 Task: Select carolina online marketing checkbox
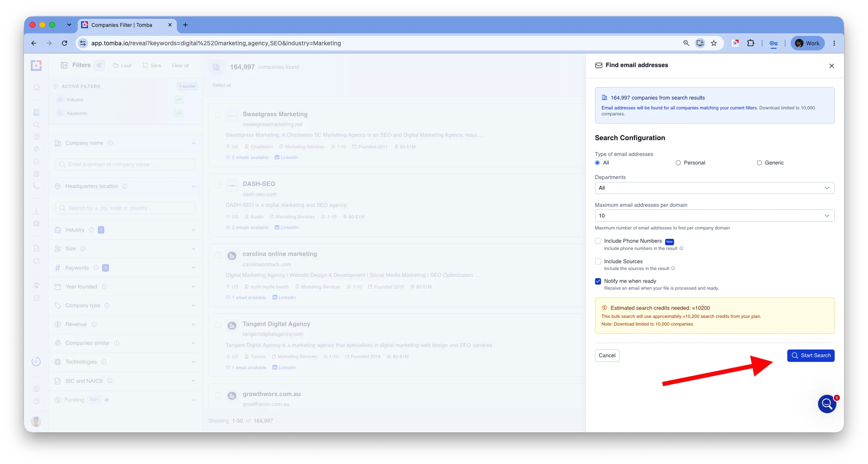218,255
